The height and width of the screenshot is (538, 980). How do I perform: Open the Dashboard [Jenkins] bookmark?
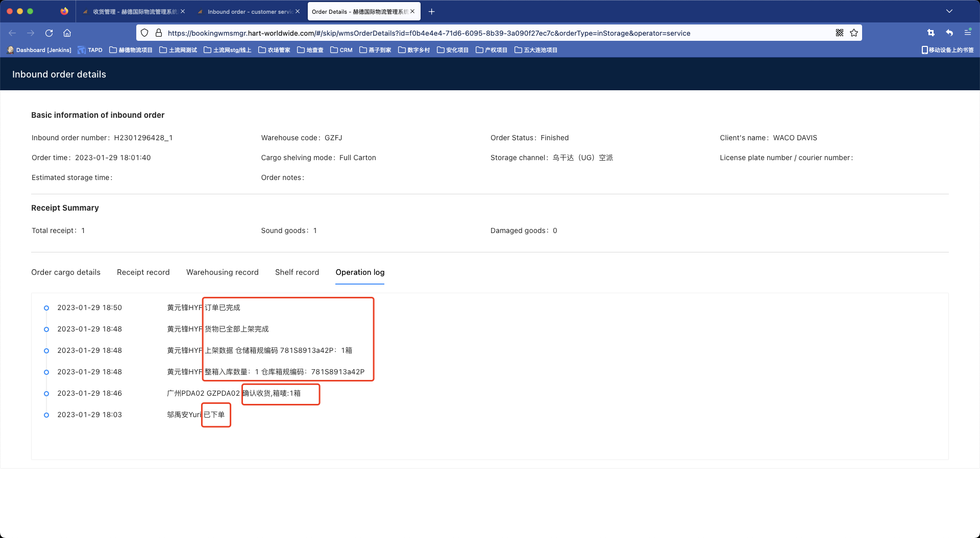point(39,50)
